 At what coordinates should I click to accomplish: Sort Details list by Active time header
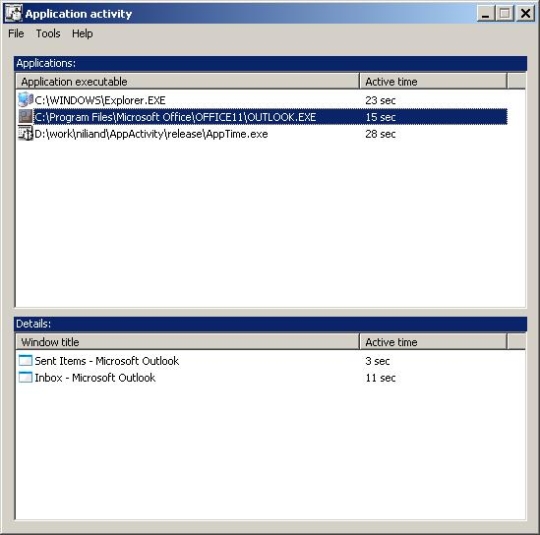pyautogui.click(x=433, y=342)
